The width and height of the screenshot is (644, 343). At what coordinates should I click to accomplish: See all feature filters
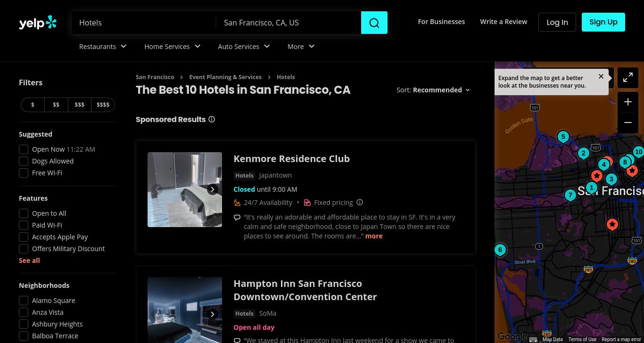click(29, 261)
